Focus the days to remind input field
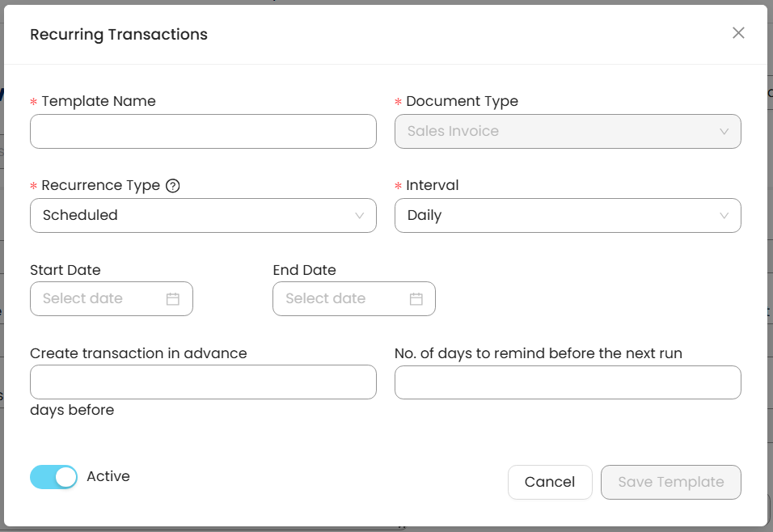 568,382
